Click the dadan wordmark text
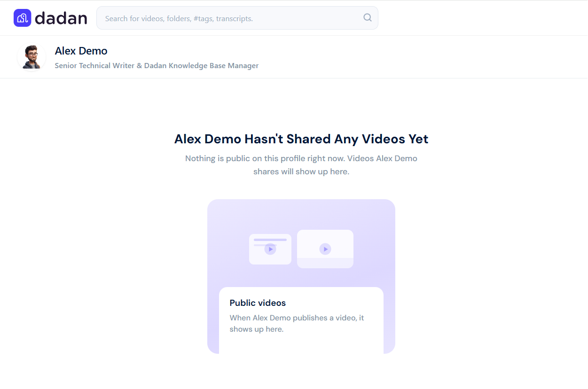This screenshot has width=588, height=389. point(61,18)
